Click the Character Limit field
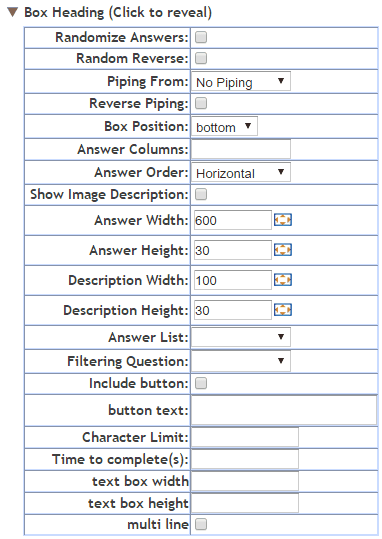This screenshot has width=382, height=539. tap(245, 437)
